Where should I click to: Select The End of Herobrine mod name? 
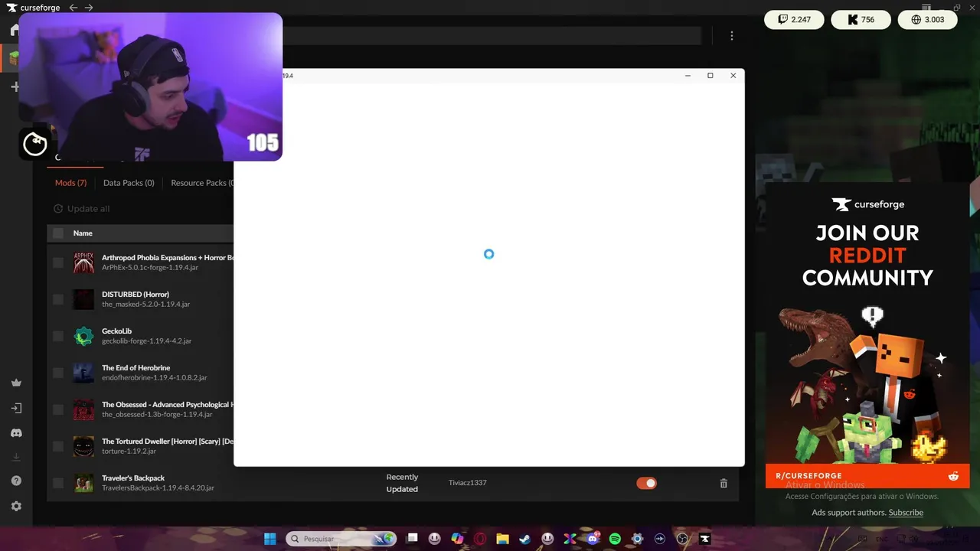pyautogui.click(x=136, y=368)
